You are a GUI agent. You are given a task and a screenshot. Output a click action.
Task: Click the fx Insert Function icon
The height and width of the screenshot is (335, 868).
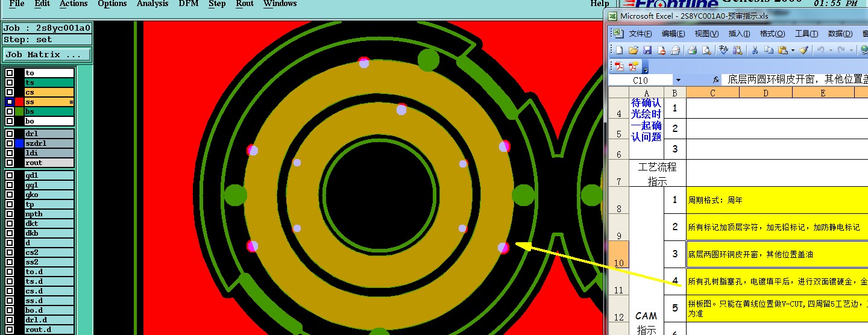click(x=715, y=80)
